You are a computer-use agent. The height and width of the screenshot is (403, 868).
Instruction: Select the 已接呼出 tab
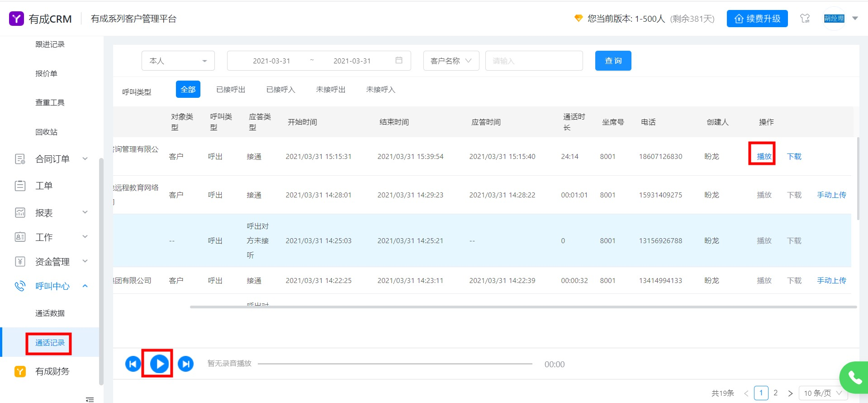coord(231,90)
